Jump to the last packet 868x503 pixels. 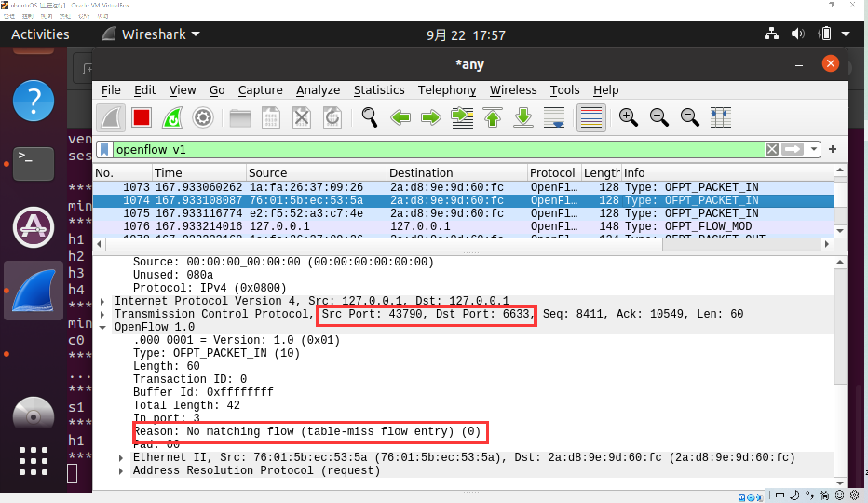(x=523, y=118)
